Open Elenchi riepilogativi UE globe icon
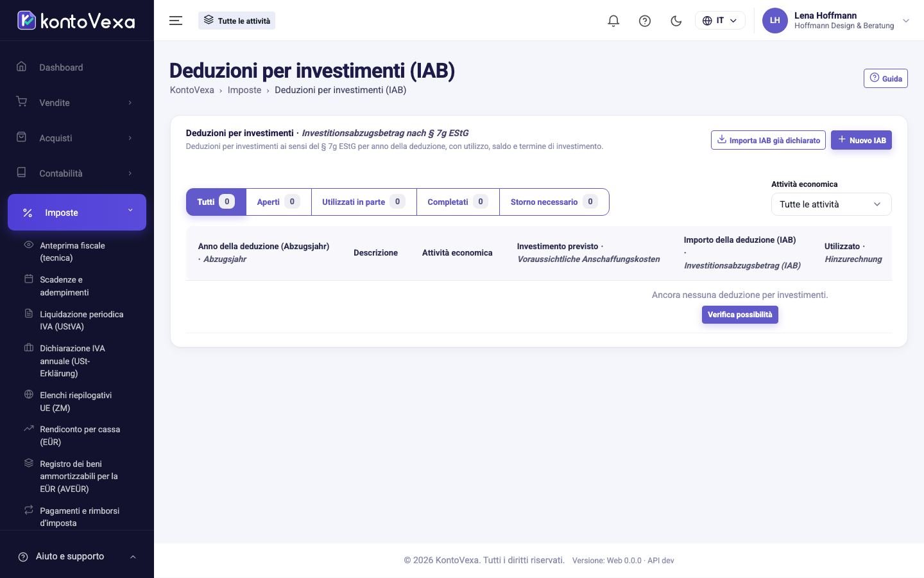Image resolution: width=924 pixels, height=578 pixels. (x=29, y=394)
